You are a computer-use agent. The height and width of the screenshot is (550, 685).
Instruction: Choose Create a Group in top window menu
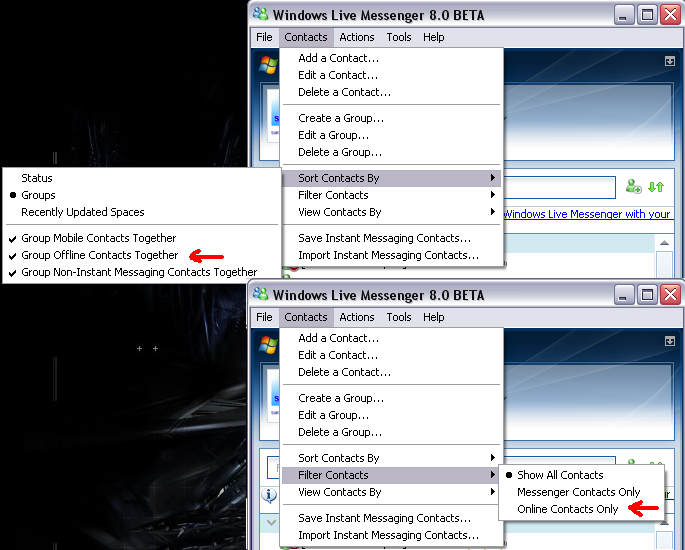391,118
